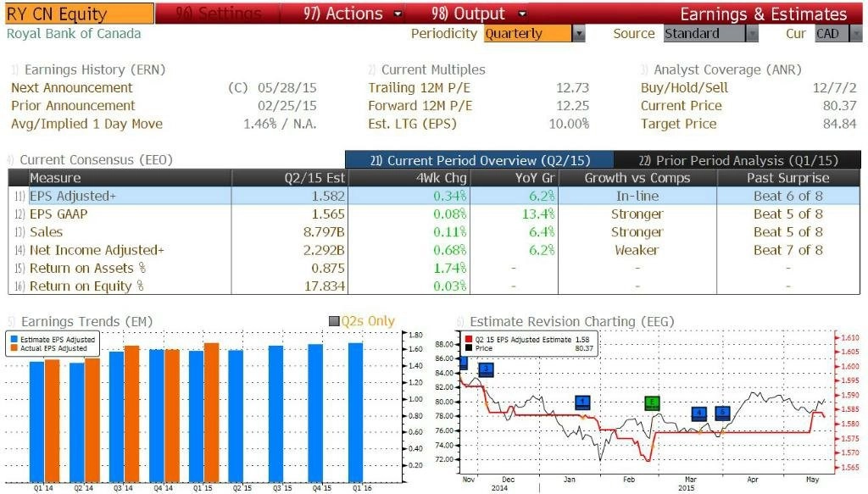Open Earnings History (ERN) link
Viewport: 868px width, 494px height.
95,69
